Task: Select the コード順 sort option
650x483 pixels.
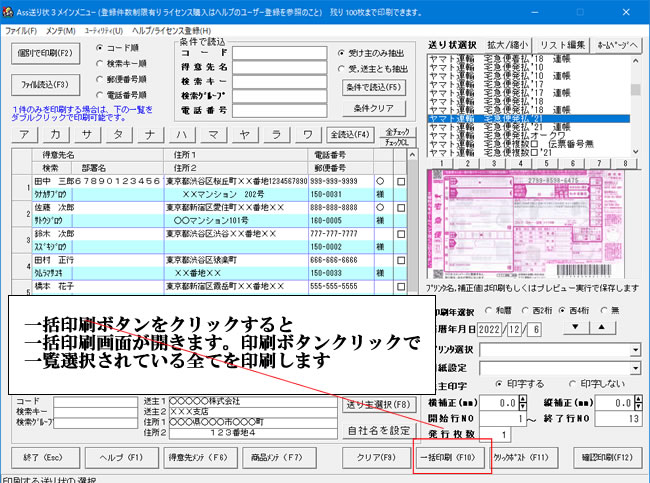Action: pos(98,47)
